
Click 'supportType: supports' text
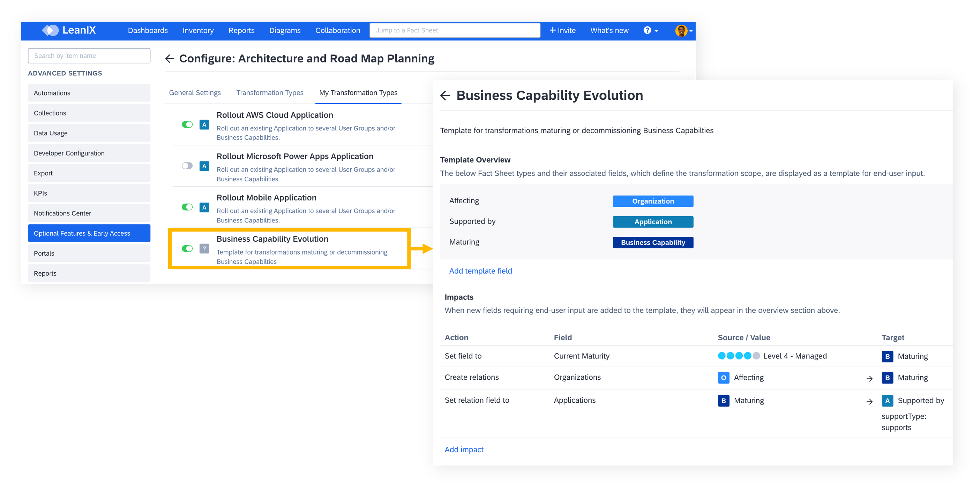point(904,422)
